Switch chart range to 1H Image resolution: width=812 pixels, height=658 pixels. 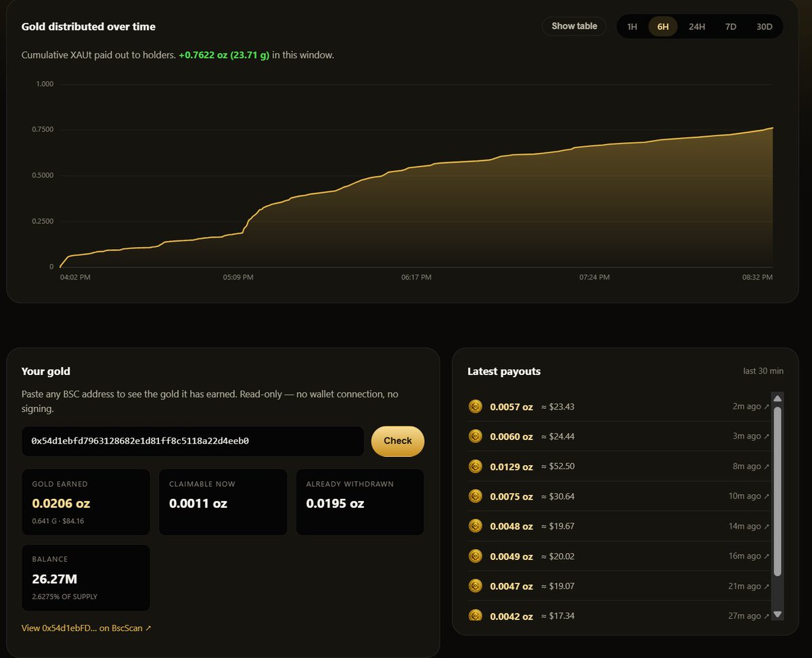point(632,26)
